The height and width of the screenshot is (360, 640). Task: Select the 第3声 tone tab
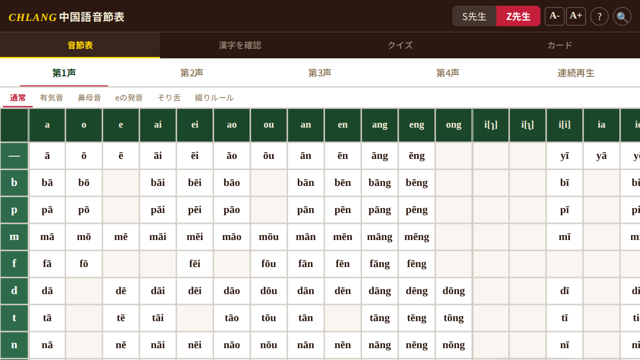(320, 73)
